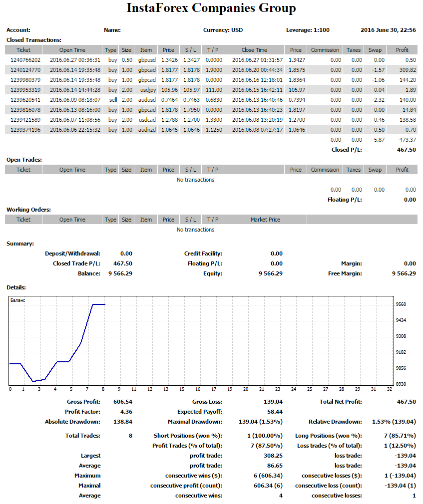Click the Open Trades section heading

point(24,159)
